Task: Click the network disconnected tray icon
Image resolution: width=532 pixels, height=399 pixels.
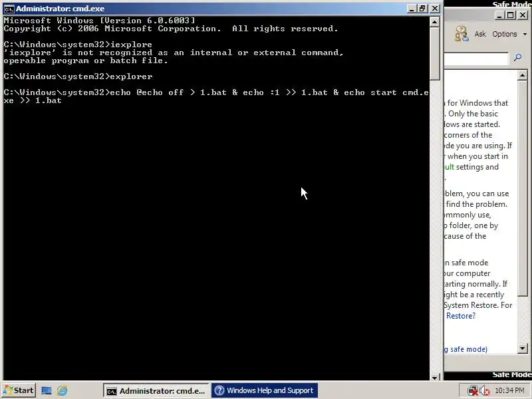Action: (472, 391)
